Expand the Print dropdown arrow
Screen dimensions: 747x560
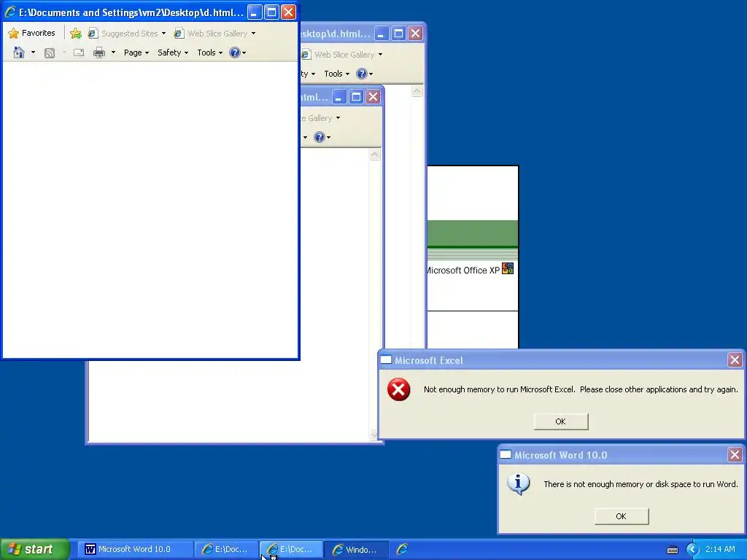(113, 52)
